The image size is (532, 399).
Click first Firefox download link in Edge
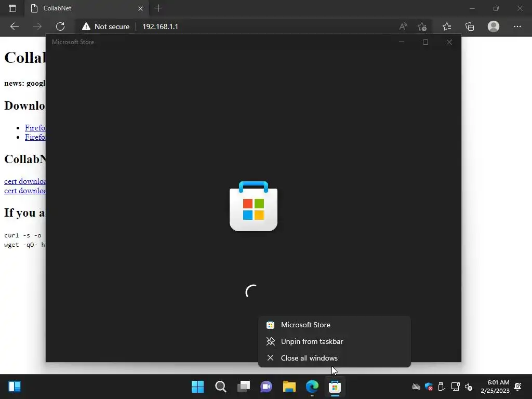click(x=35, y=128)
